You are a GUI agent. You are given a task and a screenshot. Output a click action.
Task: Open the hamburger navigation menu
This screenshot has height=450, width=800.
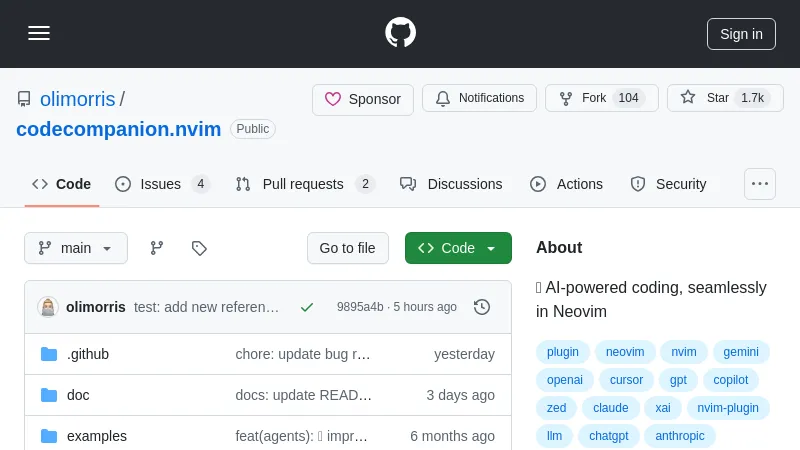pos(39,33)
